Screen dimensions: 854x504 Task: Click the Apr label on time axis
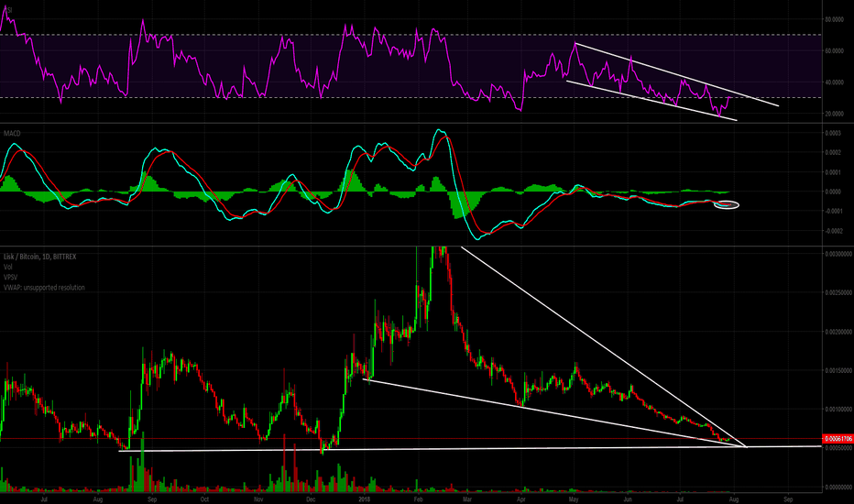pos(521,499)
